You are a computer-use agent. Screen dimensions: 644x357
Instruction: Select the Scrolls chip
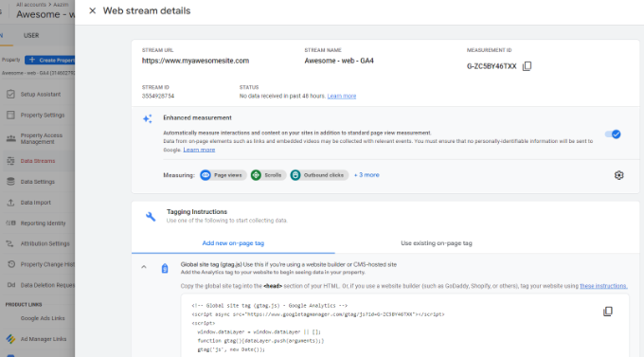point(268,175)
